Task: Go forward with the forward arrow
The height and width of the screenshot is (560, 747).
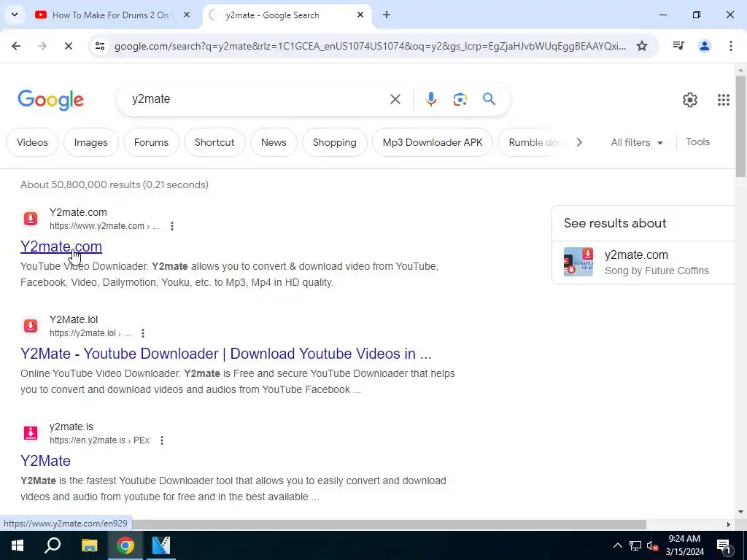Action: tap(42, 46)
